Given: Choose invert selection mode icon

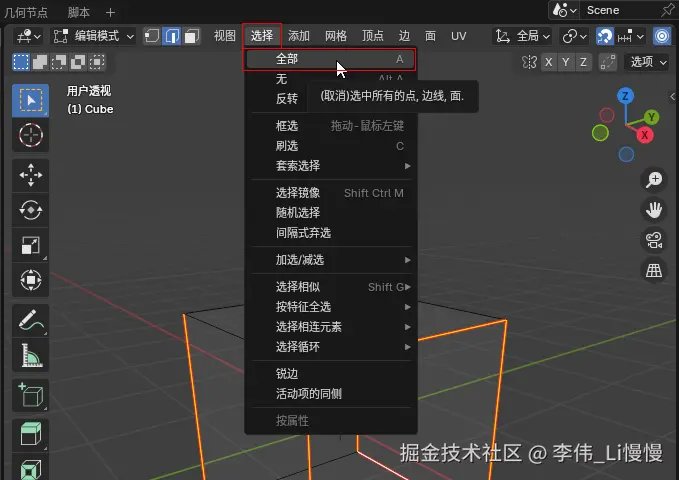Looking at the screenshot, I should 78,62.
